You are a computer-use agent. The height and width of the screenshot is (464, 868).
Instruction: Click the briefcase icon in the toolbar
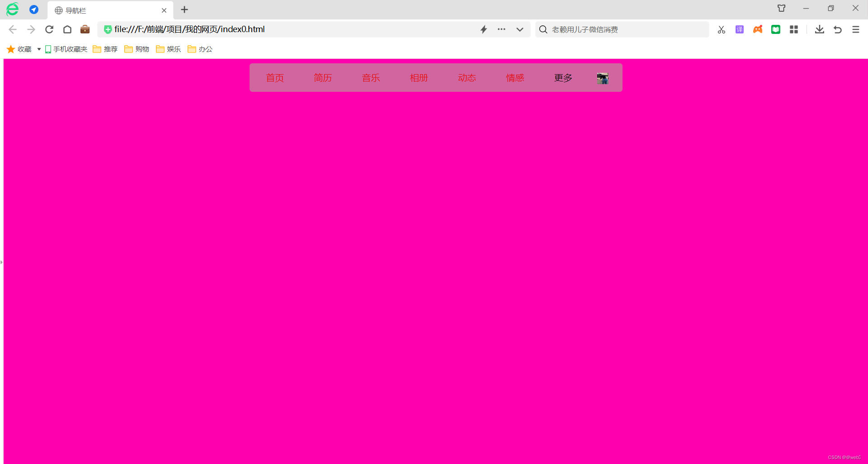[85, 29]
